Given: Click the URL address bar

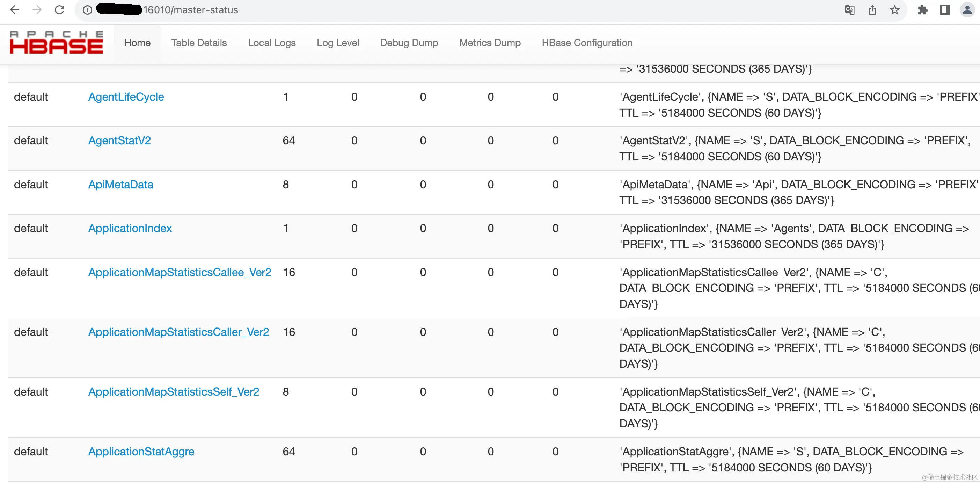Looking at the screenshot, I should (x=456, y=10).
